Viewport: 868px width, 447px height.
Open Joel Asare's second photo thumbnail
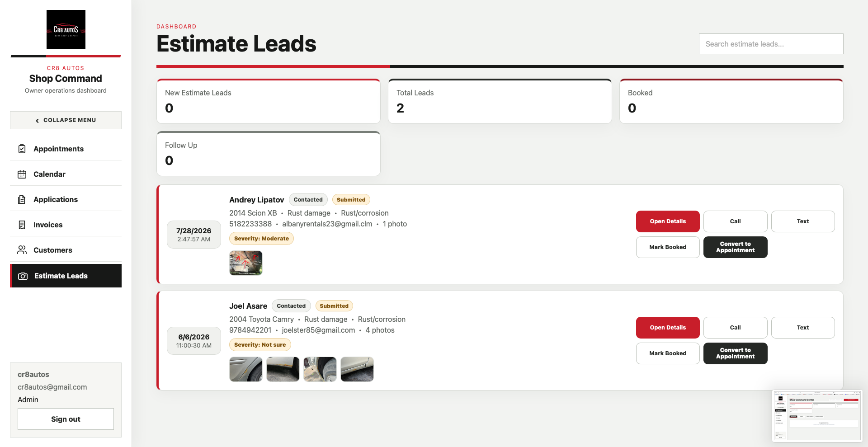pyautogui.click(x=283, y=369)
